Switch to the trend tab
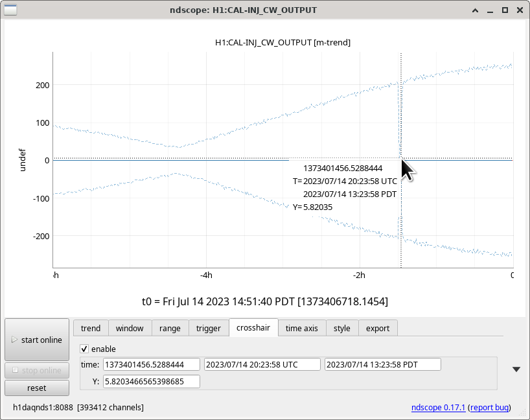Image resolution: width=530 pixels, height=420 pixels. point(91,328)
